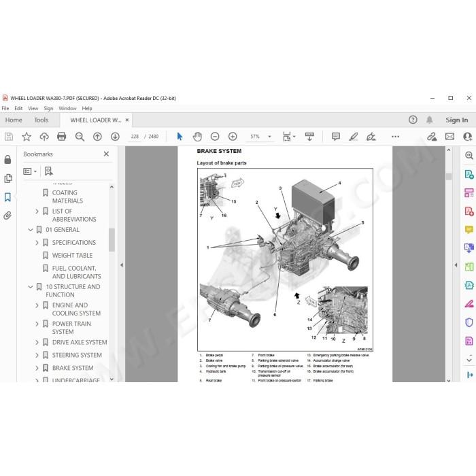Go to next page arrow
The width and height of the screenshot is (476, 476).
click(115, 137)
